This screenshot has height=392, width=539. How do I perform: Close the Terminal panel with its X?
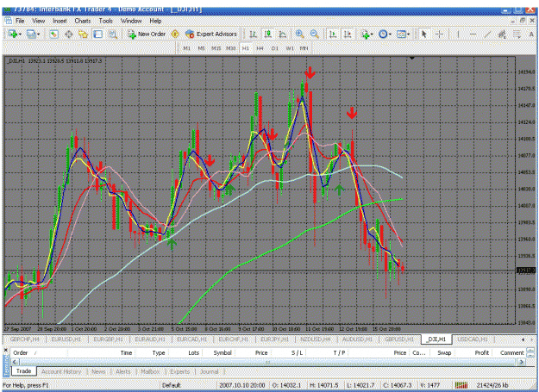coord(5,350)
